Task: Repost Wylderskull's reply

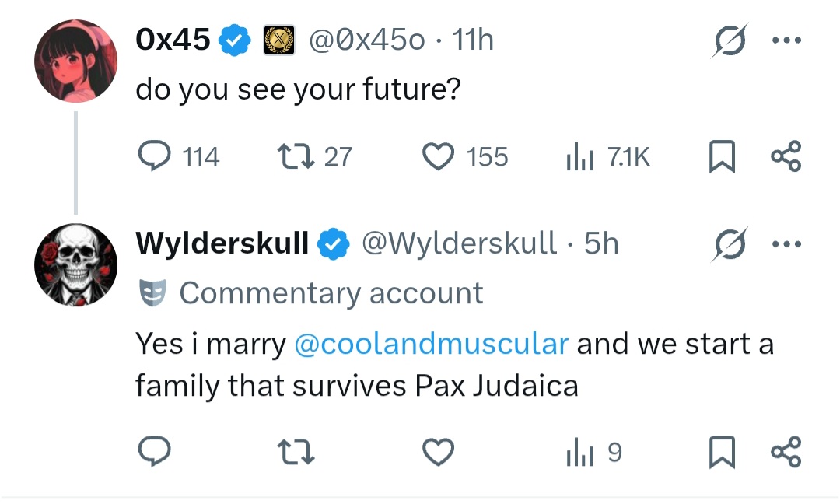Action: [x=296, y=452]
